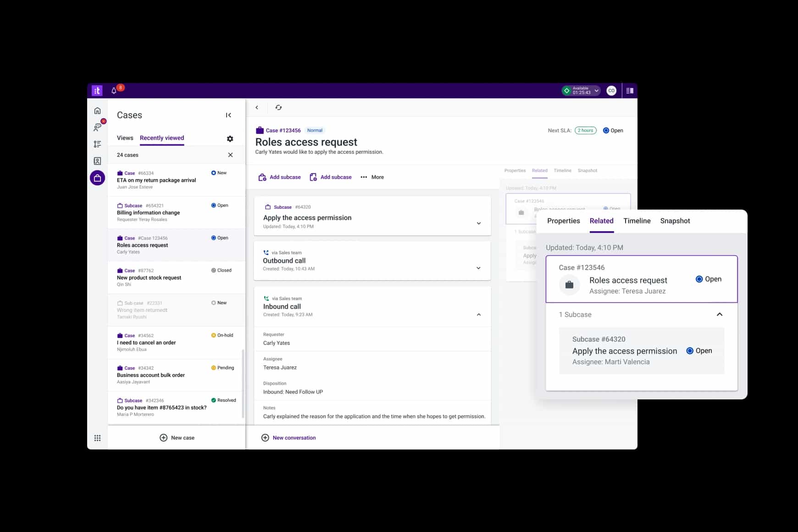Open the Views tab in Cases panel
Screen dimensions: 798x532
point(125,138)
